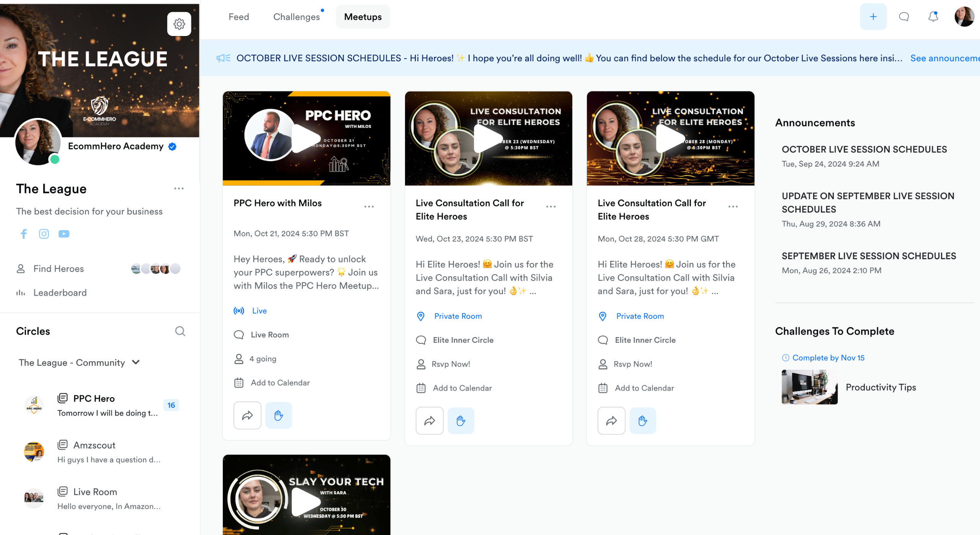Open the notifications bell
This screenshot has height=535, width=980.
coord(933,17)
